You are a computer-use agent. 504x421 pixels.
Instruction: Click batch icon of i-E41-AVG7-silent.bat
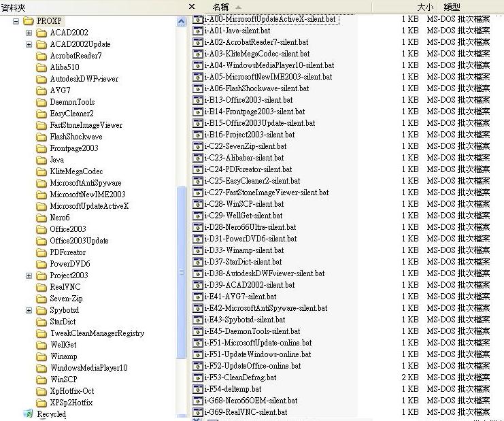click(197, 297)
